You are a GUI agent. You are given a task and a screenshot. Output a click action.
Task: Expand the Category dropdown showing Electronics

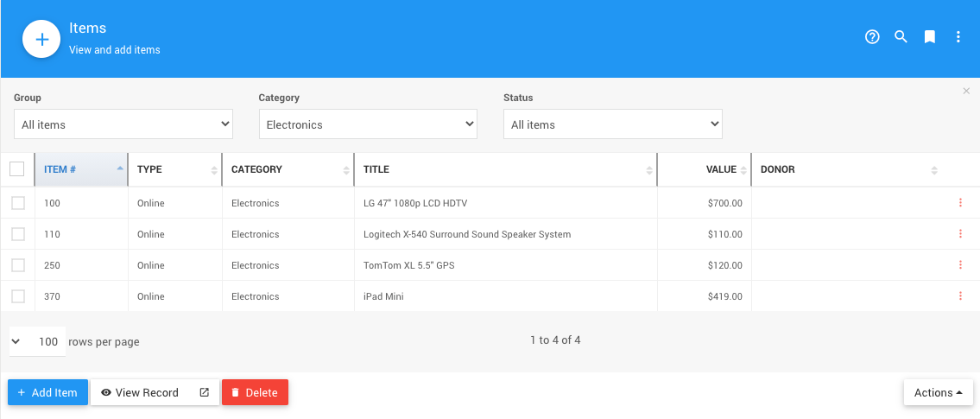[x=368, y=124]
